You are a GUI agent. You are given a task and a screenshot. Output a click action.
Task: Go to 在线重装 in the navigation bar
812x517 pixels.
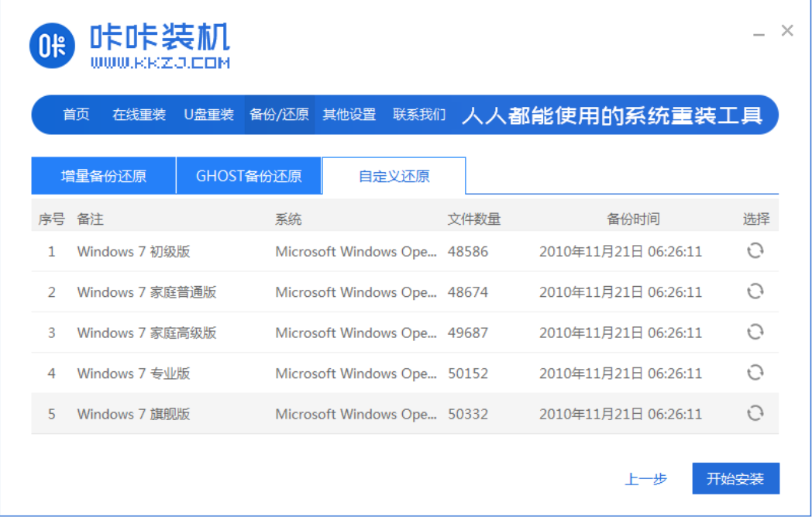138,112
